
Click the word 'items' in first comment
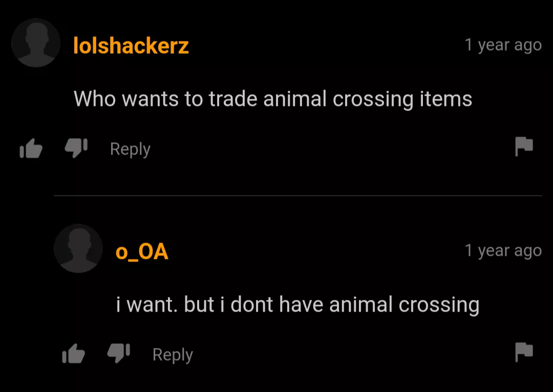[446, 99]
